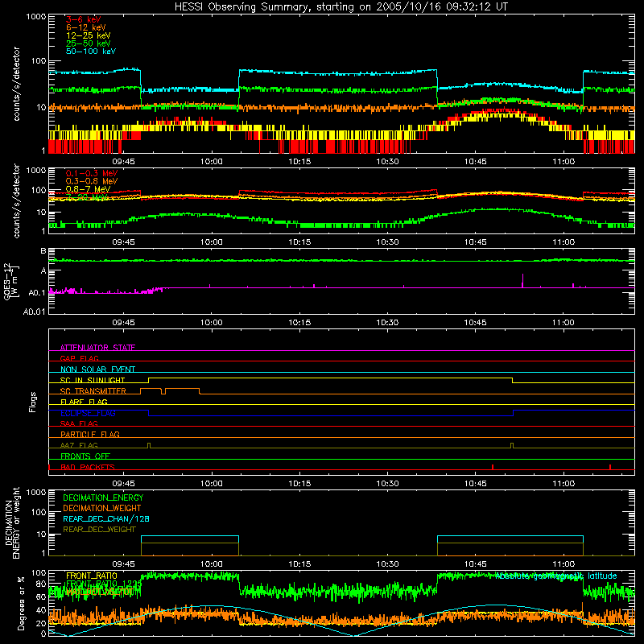Select the yellow FRONT_RATIO legend label
Screen dimensions: 644x644
(x=92, y=576)
